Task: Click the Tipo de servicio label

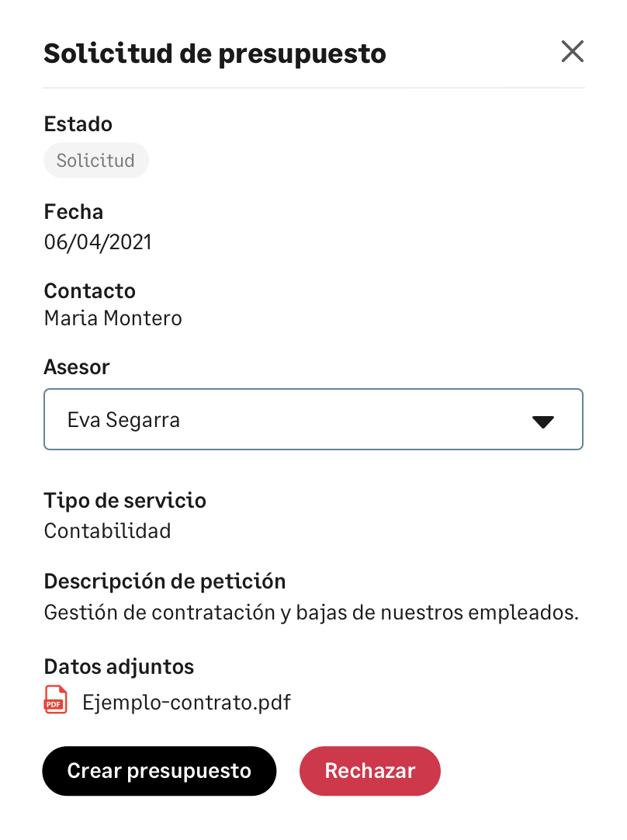Action: click(125, 501)
